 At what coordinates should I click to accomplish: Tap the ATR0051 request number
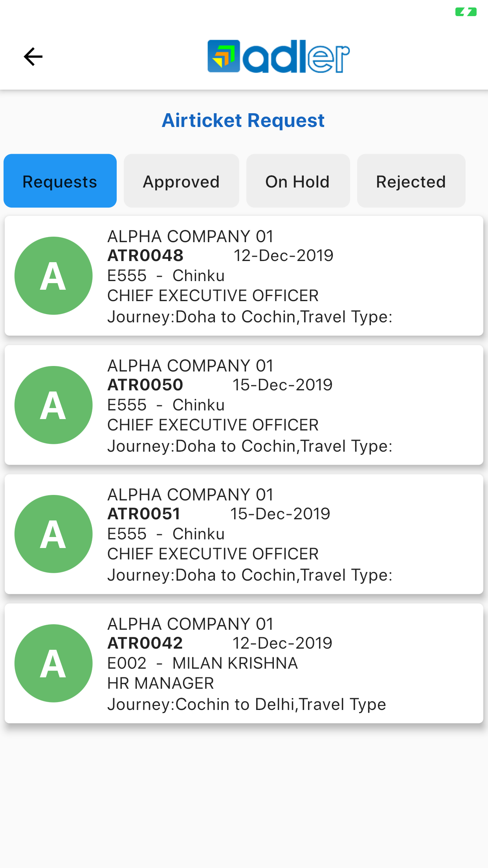click(x=144, y=514)
